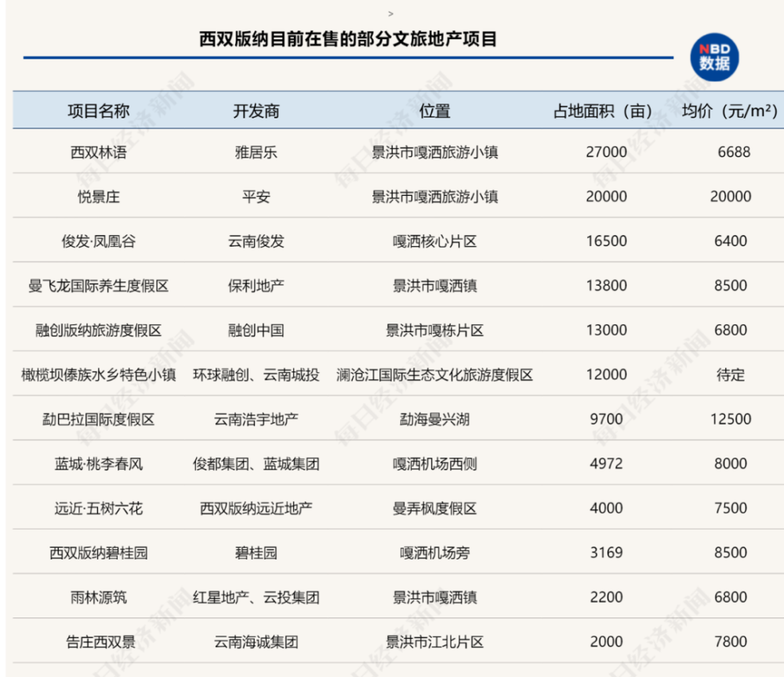Image resolution: width=784 pixels, height=677 pixels.
Task: Click area value 3169
Action: click(x=607, y=552)
